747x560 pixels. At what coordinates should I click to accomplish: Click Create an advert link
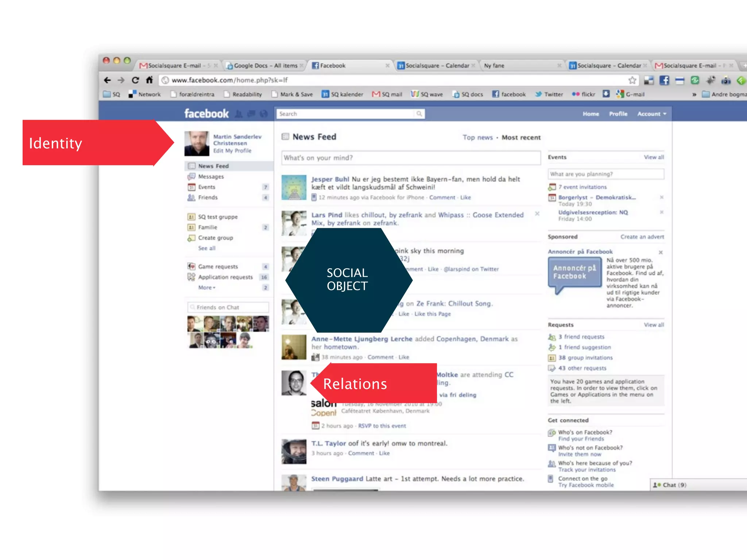[x=642, y=237]
